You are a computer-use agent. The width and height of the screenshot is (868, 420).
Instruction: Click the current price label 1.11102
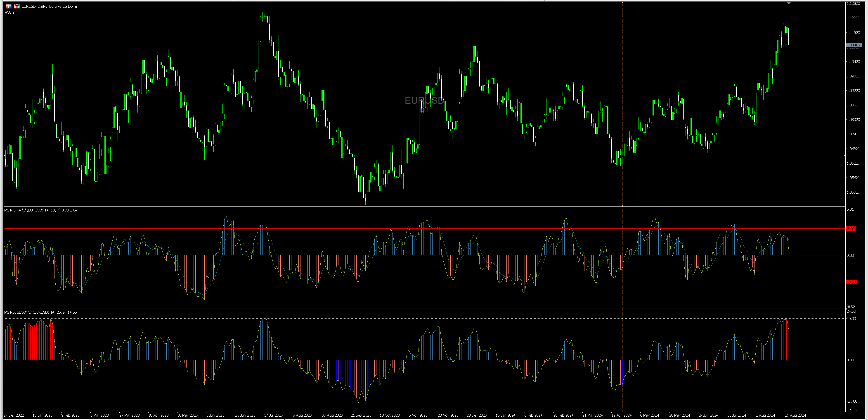click(x=854, y=45)
